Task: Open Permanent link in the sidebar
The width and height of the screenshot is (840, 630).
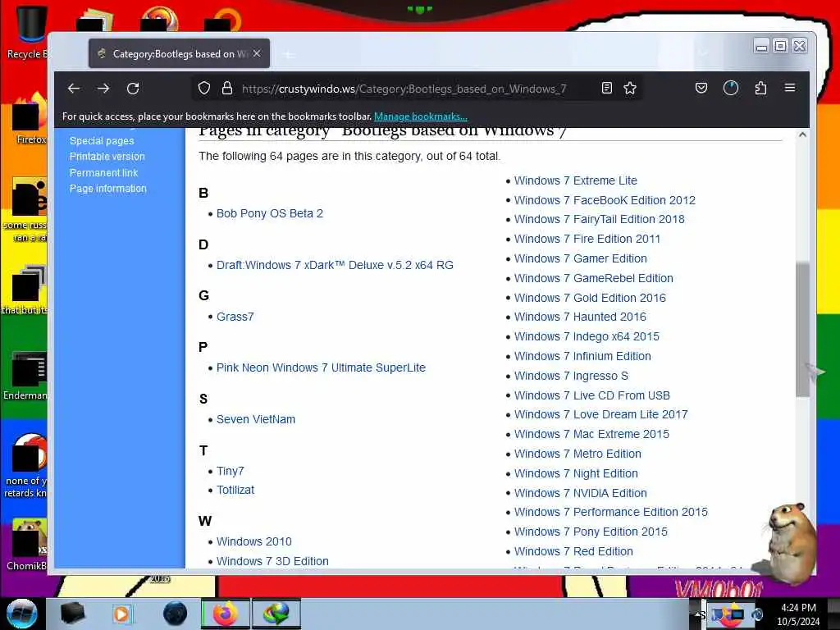Action: 104,172
